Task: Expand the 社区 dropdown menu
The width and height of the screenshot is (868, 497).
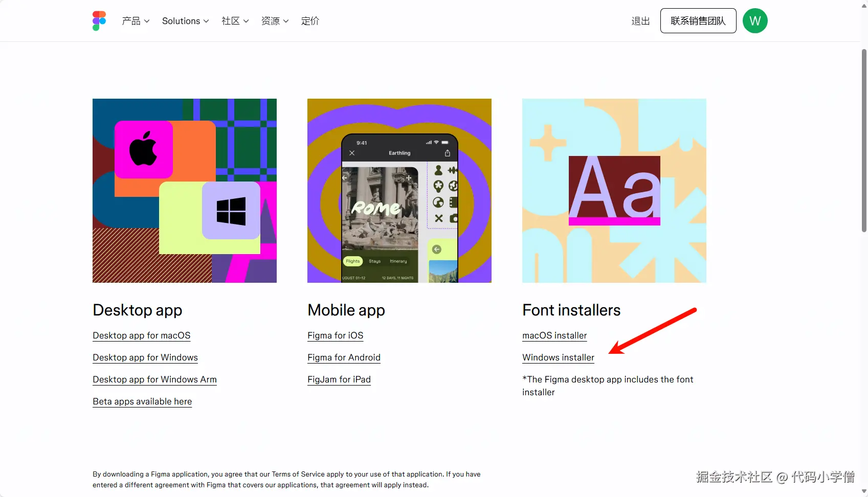Action: 235,21
